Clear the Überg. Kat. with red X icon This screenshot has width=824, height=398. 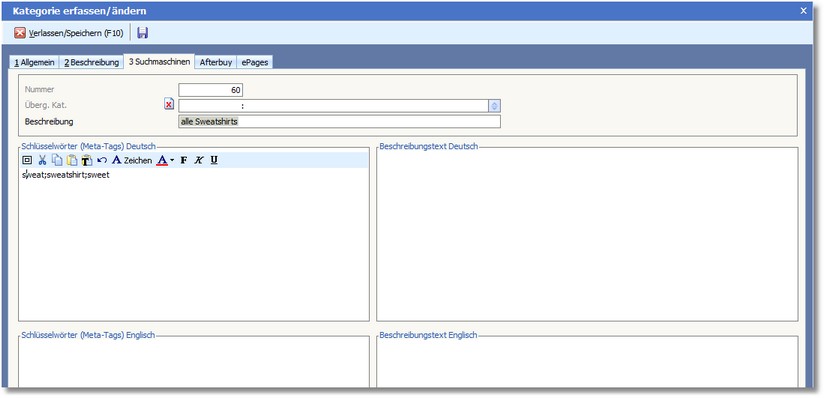tap(169, 104)
